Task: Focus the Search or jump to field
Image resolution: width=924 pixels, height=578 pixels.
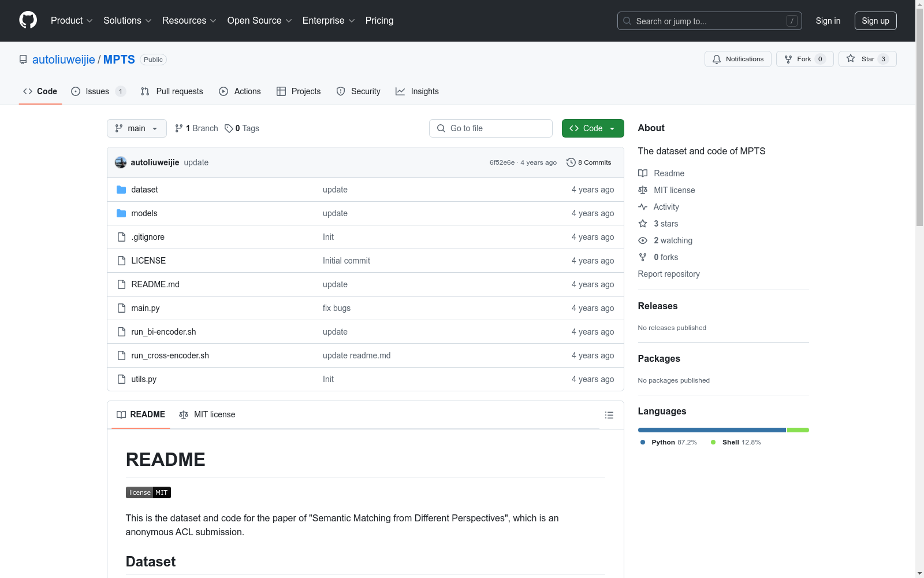Action: [710, 21]
